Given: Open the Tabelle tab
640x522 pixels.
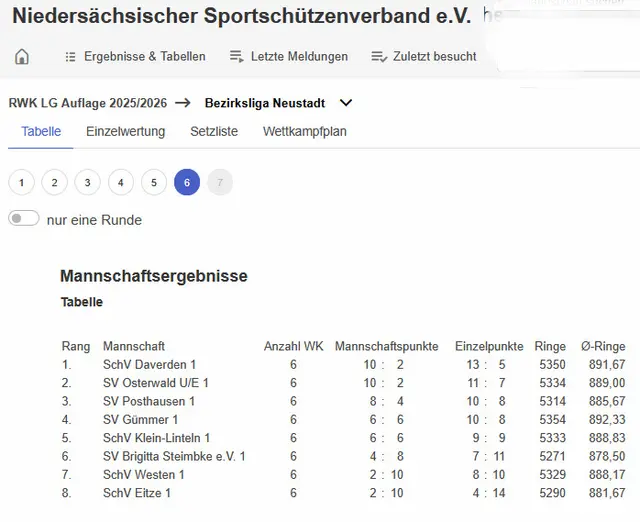Looking at the screenshot, I should pyautogui.click(x=41, y=132).
